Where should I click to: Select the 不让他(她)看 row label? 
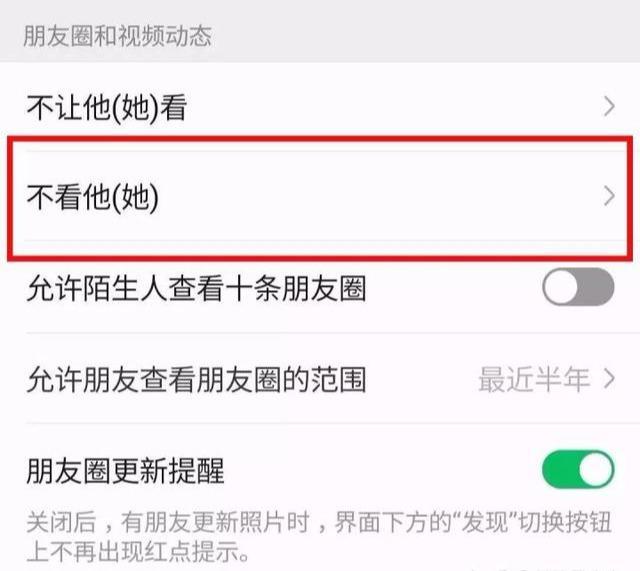click(107, 107)
